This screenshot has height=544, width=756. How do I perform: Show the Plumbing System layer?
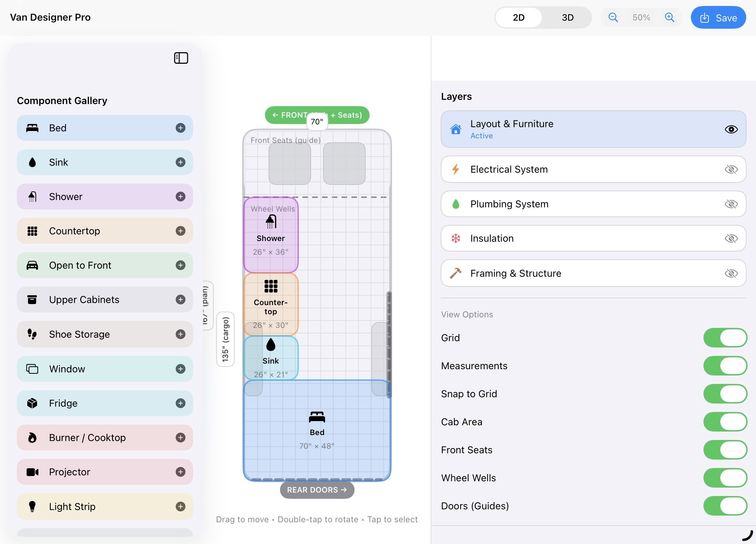coord(731,204)
